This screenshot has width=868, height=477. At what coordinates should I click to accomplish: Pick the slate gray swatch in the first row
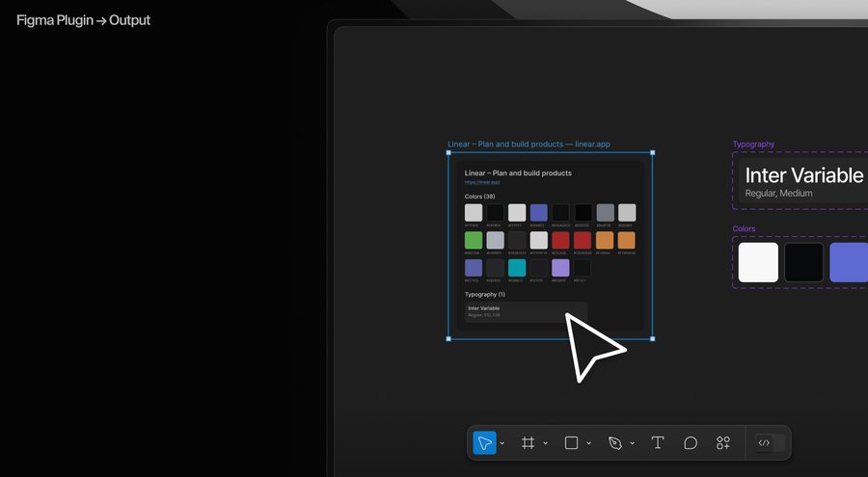[605, 213]
